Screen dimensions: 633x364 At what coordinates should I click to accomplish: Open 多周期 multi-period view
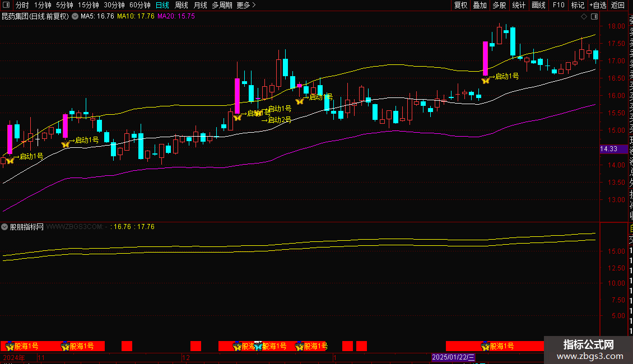(x=222, y=5)
